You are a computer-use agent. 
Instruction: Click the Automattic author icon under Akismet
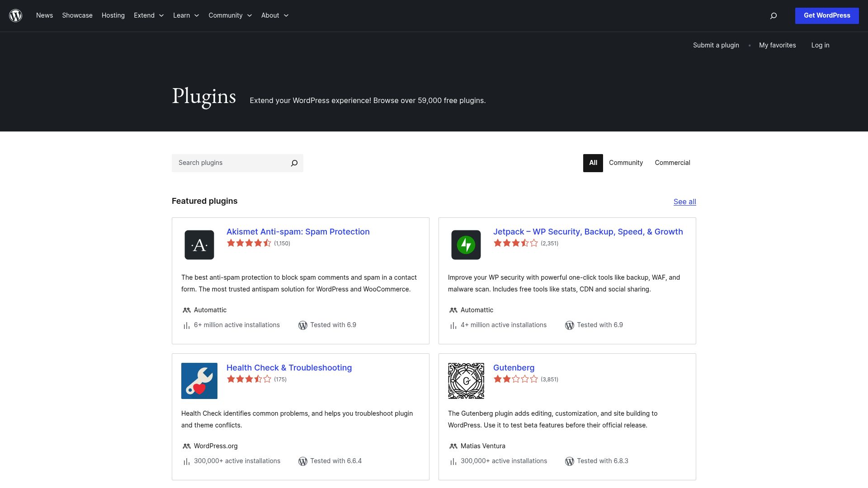coord(186,310)
